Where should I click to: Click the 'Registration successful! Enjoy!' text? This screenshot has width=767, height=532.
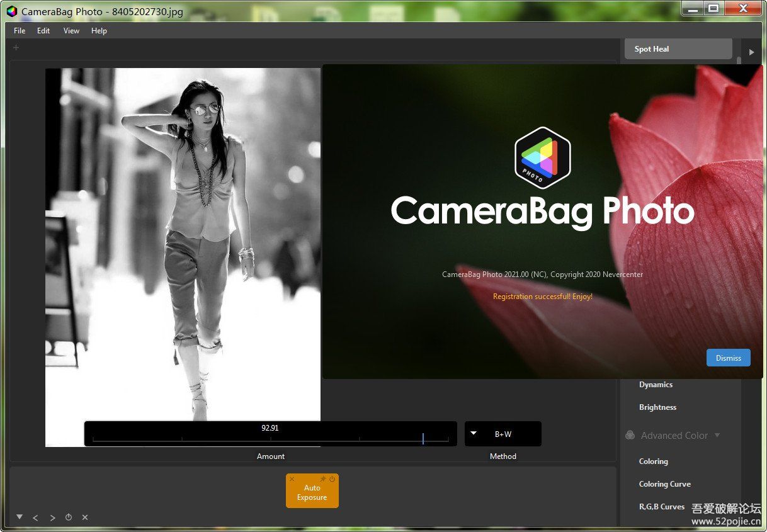[543, 297]
